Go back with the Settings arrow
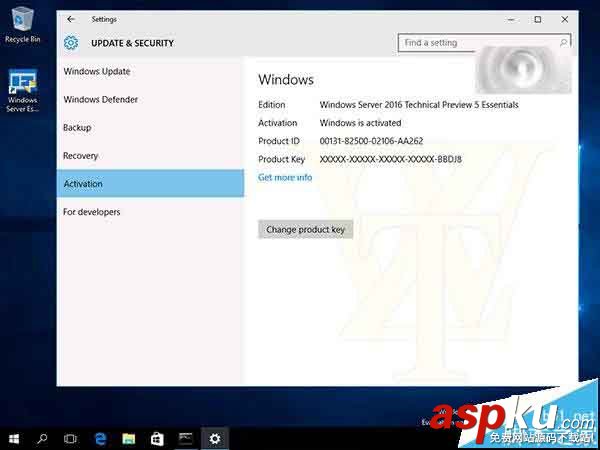Viewport: 600px width, 450px height. click(x=71, y=19)
